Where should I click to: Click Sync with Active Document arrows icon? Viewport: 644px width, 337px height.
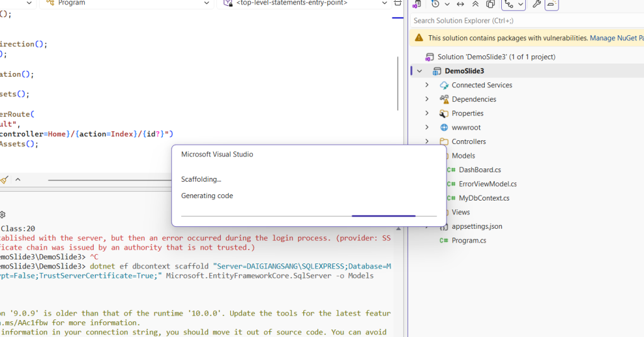[460, 4]
